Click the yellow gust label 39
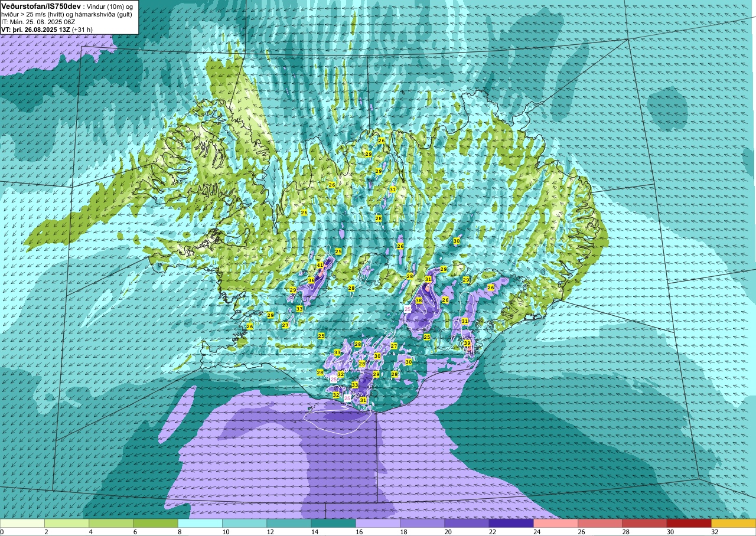 467,343
